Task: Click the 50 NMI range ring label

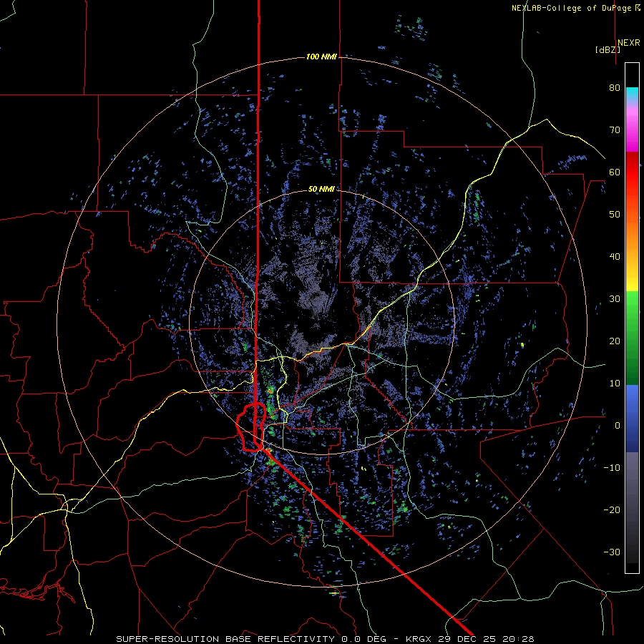Action: click(321, 189)
